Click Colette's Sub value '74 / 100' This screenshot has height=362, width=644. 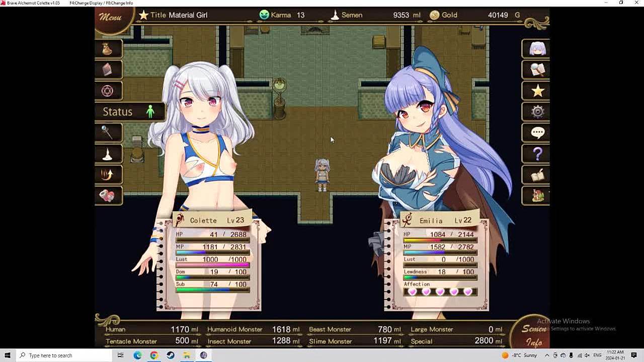[x=228, y=284]
